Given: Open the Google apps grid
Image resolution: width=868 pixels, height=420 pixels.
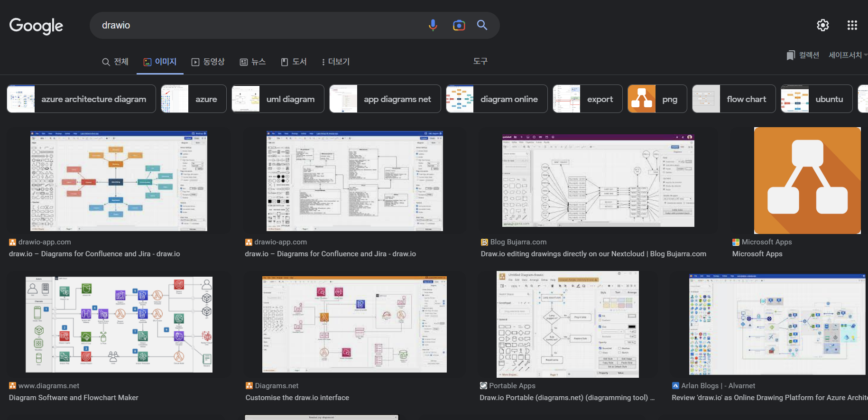Looking at the screenshot, I should tap(852, 25).
